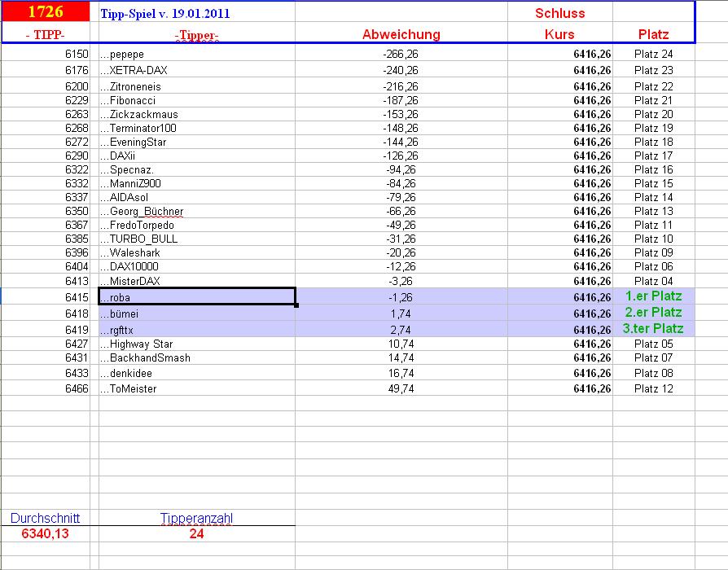Select the cell ...ToMeister
Screen dimensions: 728x570
197,388
